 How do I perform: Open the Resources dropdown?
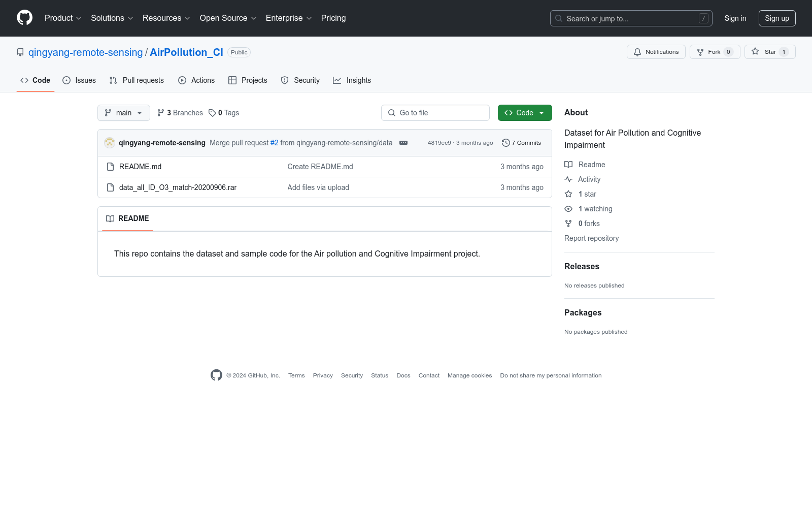[166, 18]
